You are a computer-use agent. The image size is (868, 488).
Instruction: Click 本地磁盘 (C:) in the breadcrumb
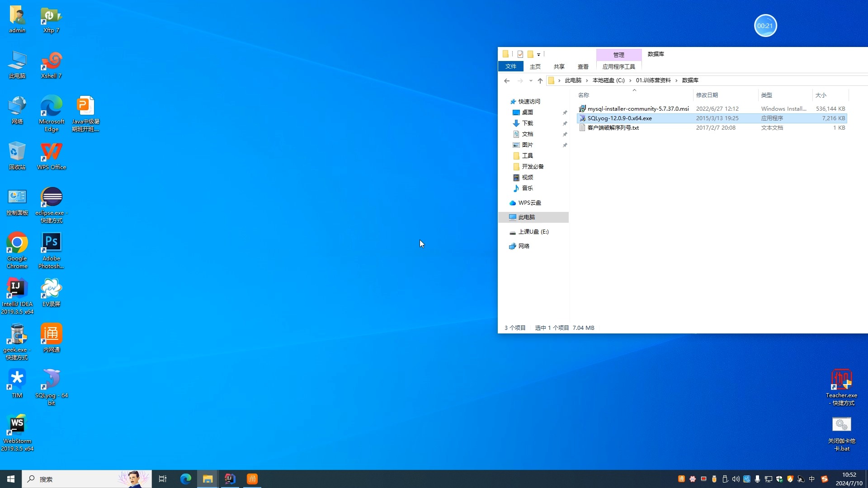(609, 80)
